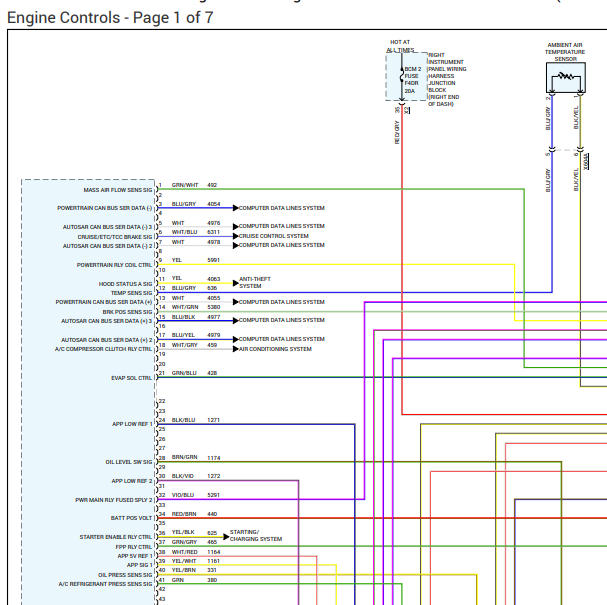Click the GRN 380 wire label

coord(194,580)
